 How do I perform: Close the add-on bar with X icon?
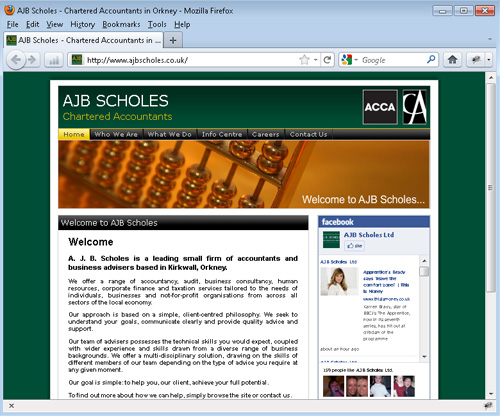11,406
